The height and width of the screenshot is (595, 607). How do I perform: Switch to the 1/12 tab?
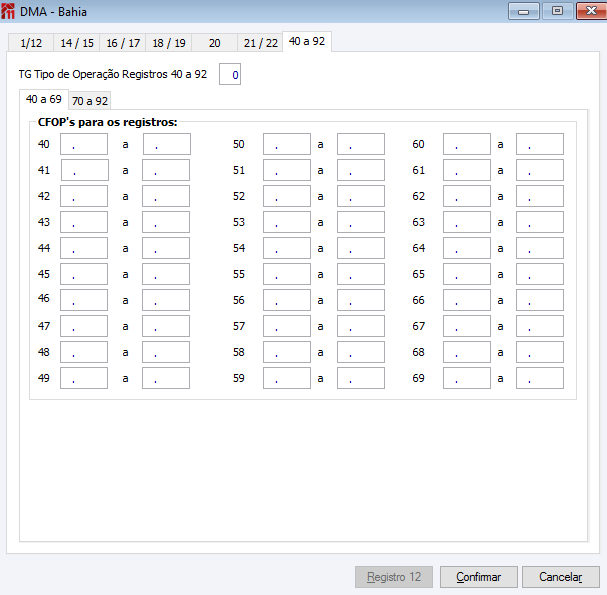tap(31, 43)
